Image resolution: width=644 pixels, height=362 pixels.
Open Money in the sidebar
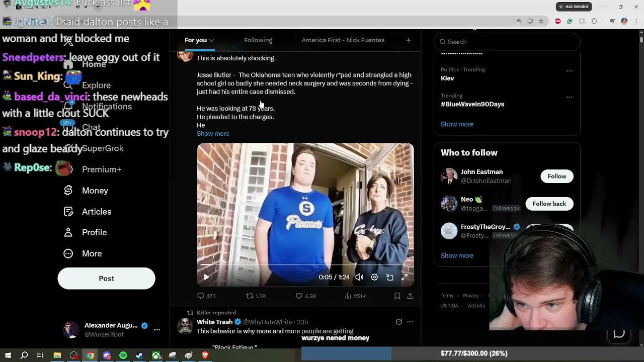pos(86,191)
